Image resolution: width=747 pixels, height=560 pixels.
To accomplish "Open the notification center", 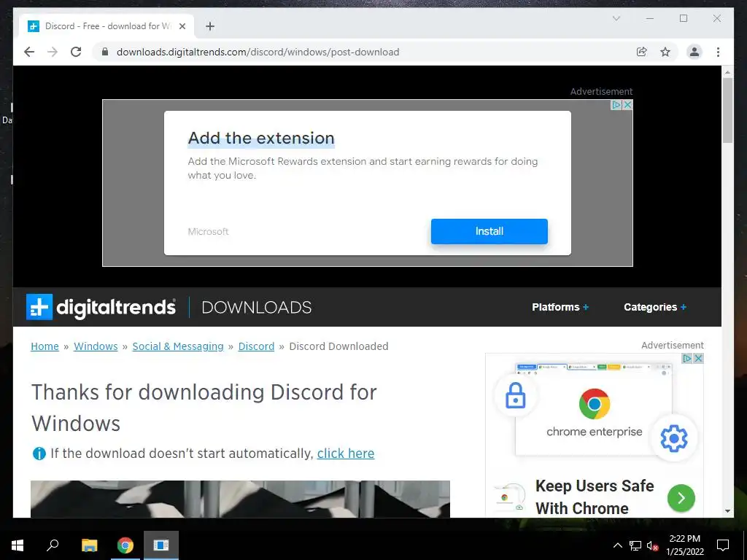I will [723, 545].
